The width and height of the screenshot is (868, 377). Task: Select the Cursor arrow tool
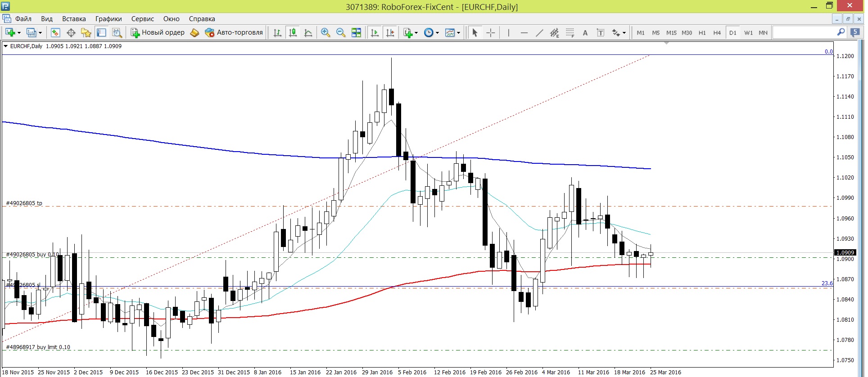point(475,32)
